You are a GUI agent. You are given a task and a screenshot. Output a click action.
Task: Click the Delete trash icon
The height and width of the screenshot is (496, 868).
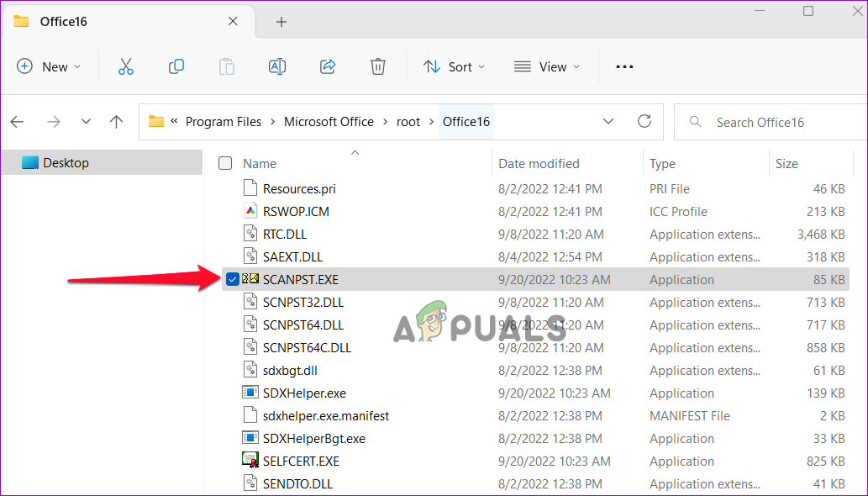coord(377,66)
